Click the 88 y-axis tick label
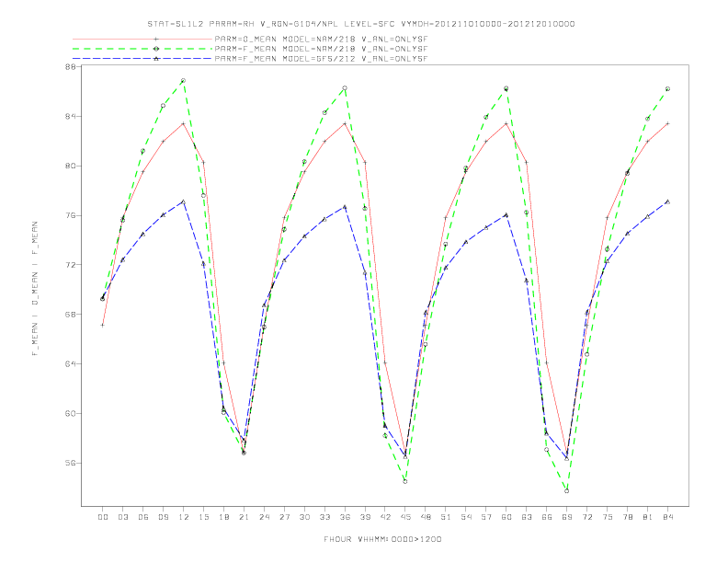728x563 pixels. click(x=70, y=67)
